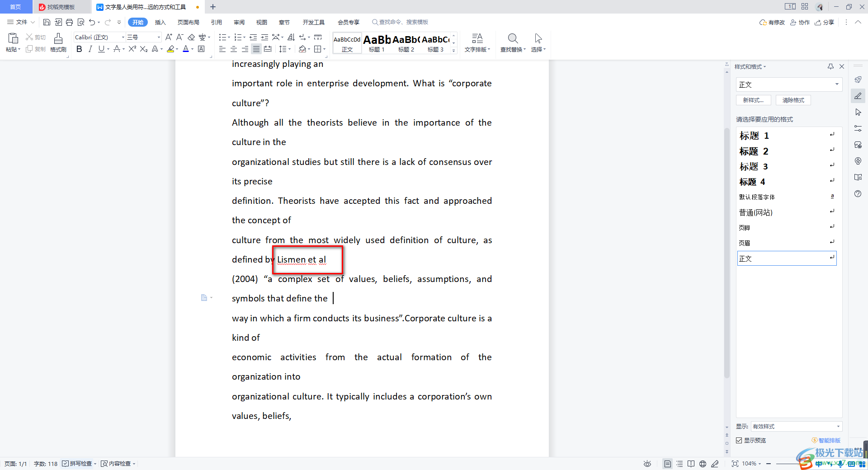The image size is (868, 470).
Task: Center align the paragraph
Action: tap(234, 49)
